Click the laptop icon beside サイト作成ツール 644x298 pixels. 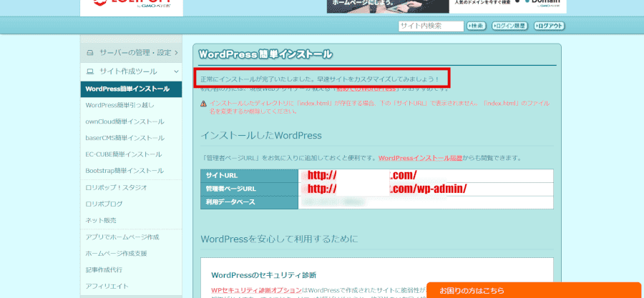(90, 71)
